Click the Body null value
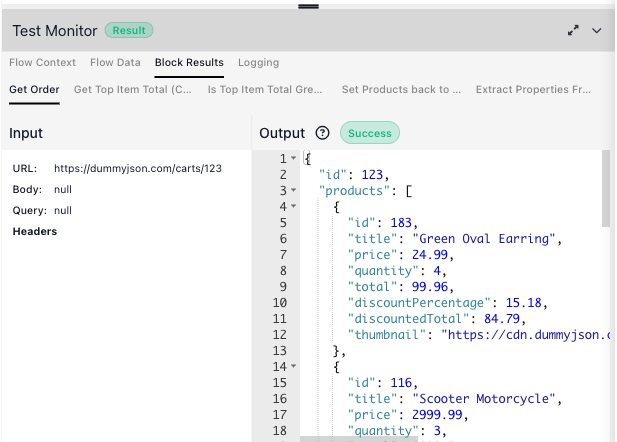617x442 pixels. click(x=63, y=189)
